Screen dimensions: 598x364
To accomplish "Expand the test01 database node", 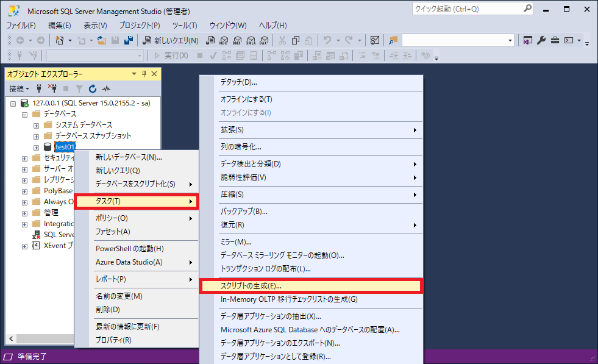I will 37,147.
